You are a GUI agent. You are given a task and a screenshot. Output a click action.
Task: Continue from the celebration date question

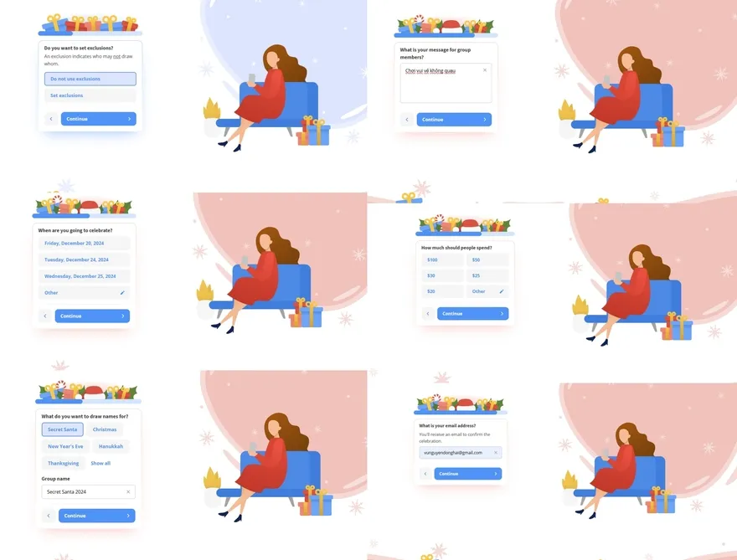(x=92, y=316)
